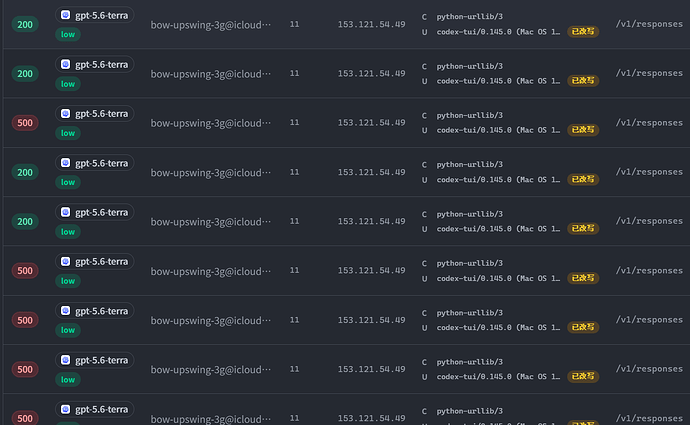Click the first red 500 status badge
Screen dimensions: 690x425
click(x=25, y=123)
